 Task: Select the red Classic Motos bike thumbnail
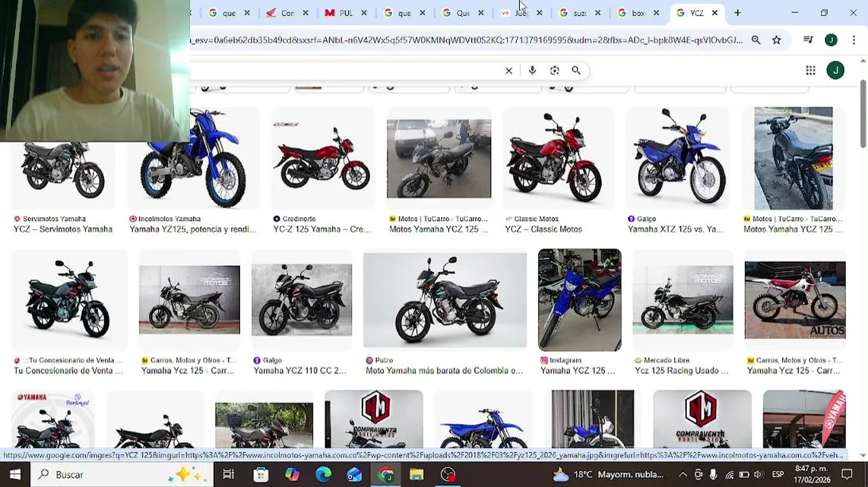pyautogui.click(x=558, y=159)
